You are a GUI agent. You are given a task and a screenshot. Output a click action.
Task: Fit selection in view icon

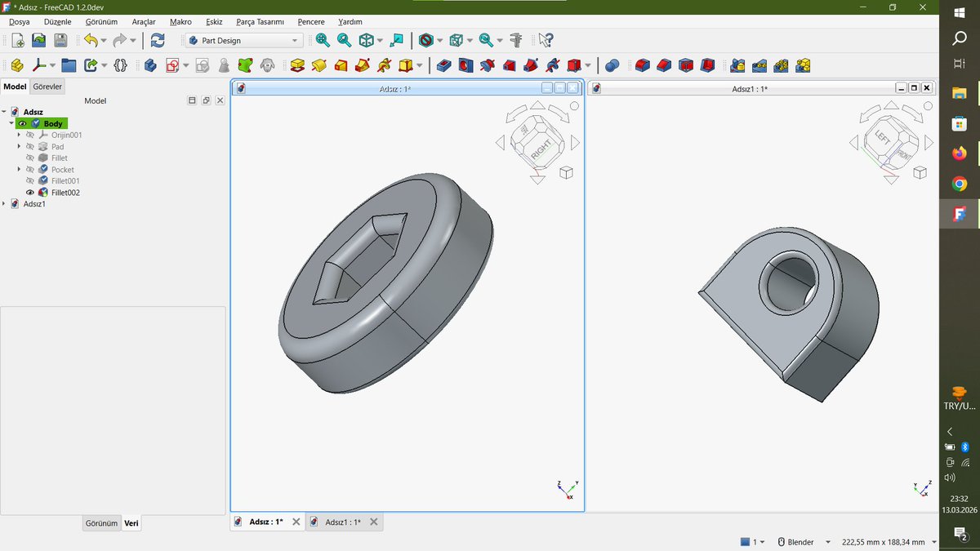coord(344,40)
